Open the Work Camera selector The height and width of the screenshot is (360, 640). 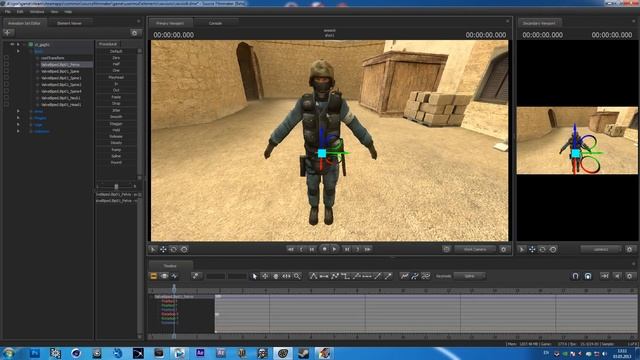(475, 249)
